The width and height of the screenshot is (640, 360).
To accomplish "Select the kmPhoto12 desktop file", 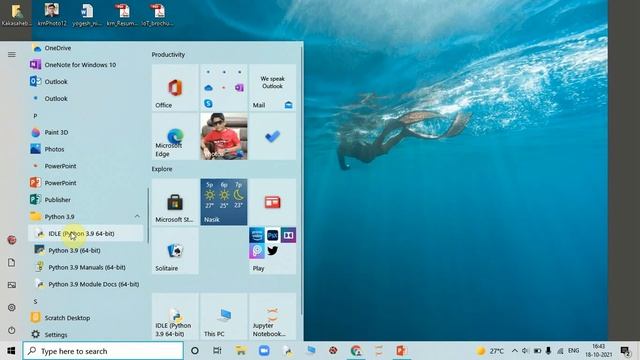I will pos(52,14).
